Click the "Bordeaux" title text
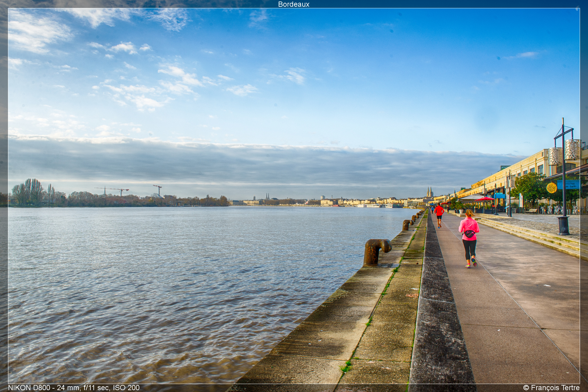This screenshot has width=588, height=392. pyautogui.click(x=294, y=4)
